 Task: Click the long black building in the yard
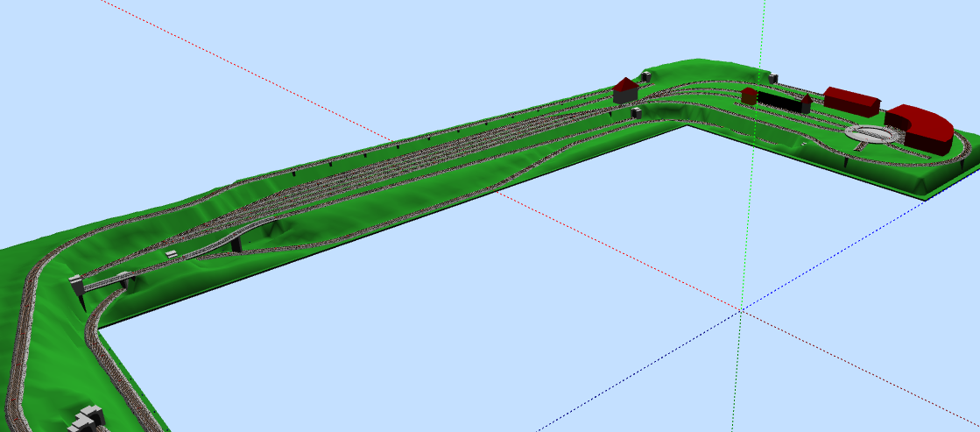[782, 100]
